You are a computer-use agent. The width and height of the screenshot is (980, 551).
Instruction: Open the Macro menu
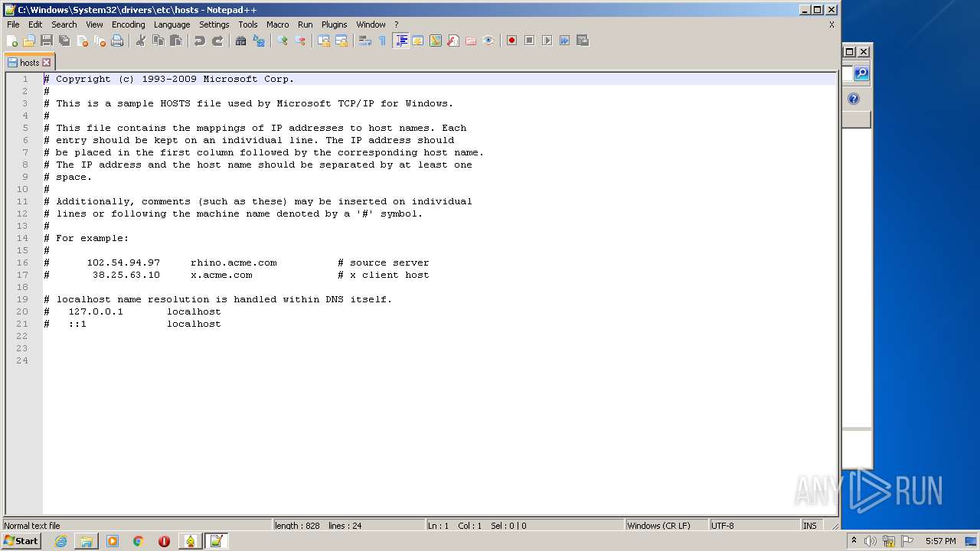278,24
